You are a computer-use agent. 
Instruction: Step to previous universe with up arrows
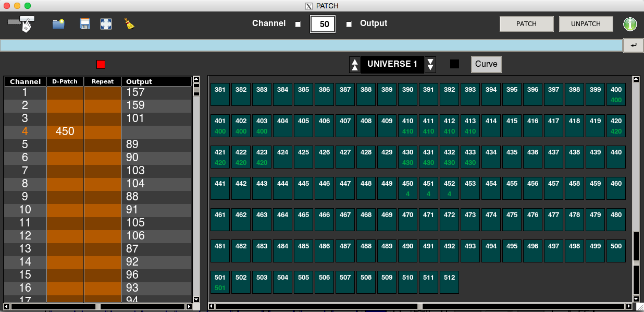click(355, 65)
